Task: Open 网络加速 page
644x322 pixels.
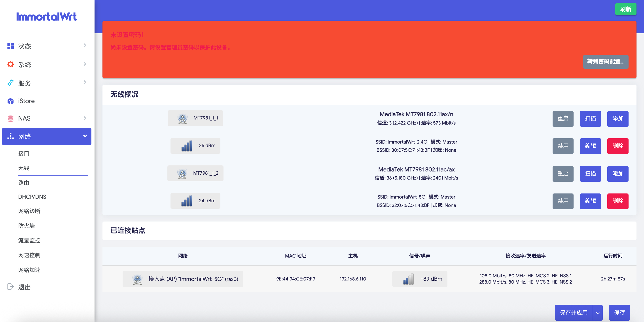Action: 29,270
